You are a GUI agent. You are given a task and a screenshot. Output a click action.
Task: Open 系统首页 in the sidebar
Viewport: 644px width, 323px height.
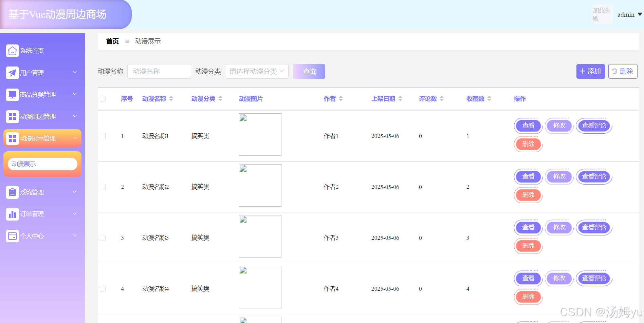(x=42, y=51)
